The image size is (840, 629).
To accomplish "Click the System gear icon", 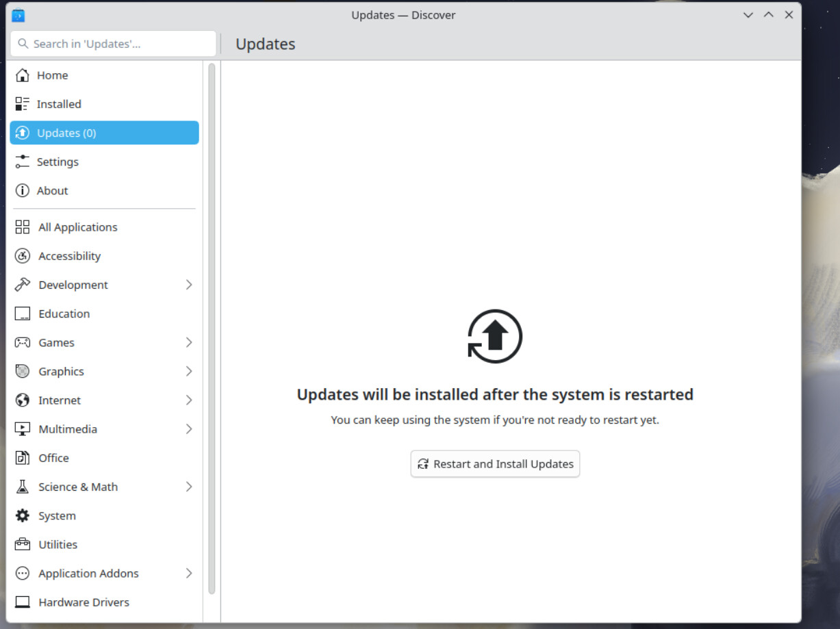I will click(x=23, y=515).
